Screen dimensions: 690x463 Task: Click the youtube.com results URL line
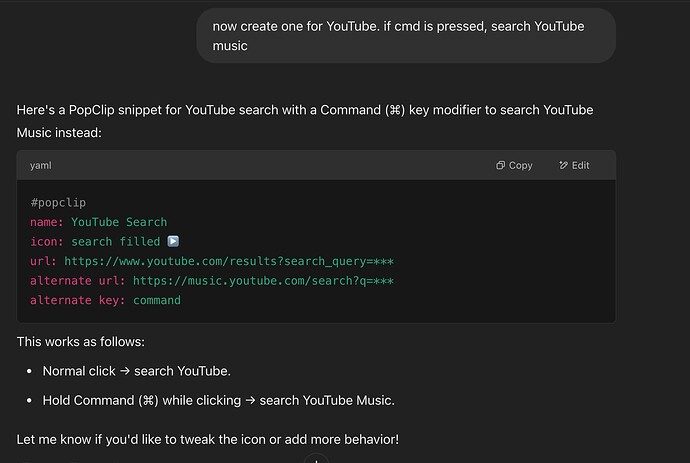pos(212,261)
